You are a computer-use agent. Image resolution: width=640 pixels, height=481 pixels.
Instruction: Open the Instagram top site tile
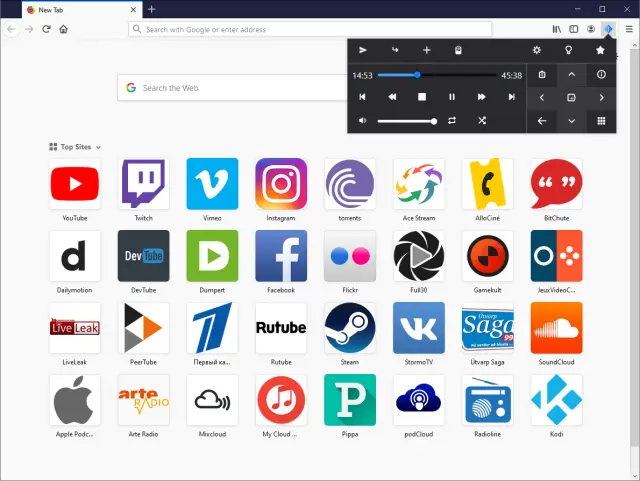(281, 184)
